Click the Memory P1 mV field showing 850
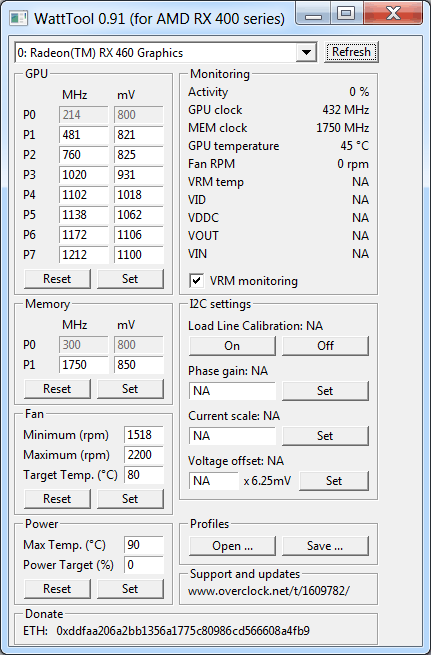431x655 pixels. [x=138, y=365]
